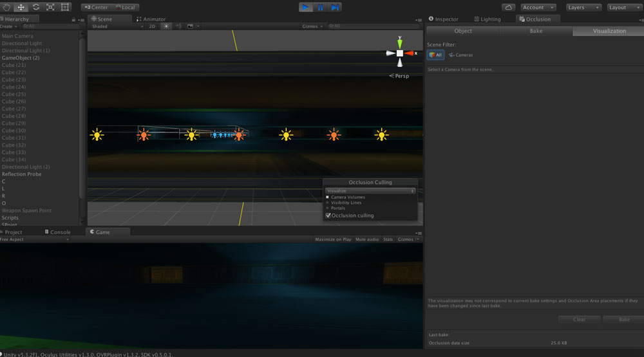Open the Shaded draw mode dropdown
Screen dimensions: 644x357
(x=117, y=26)
